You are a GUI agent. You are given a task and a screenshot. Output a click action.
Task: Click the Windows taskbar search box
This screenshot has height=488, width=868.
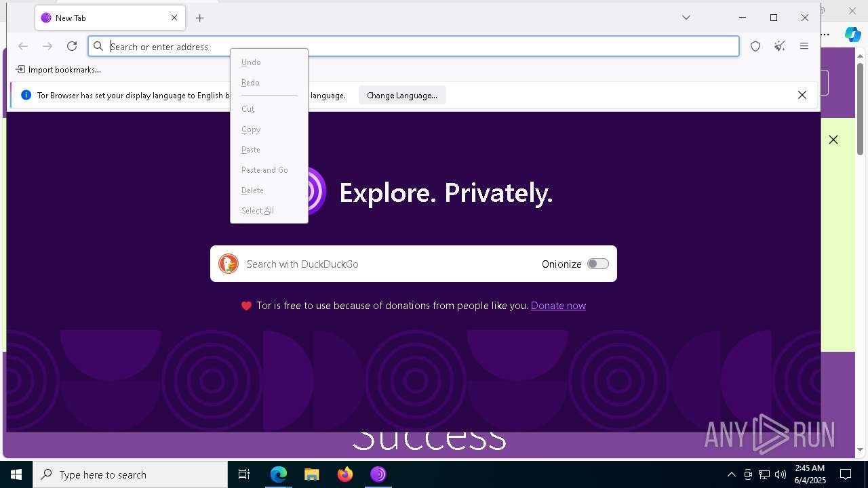[130, 474]
